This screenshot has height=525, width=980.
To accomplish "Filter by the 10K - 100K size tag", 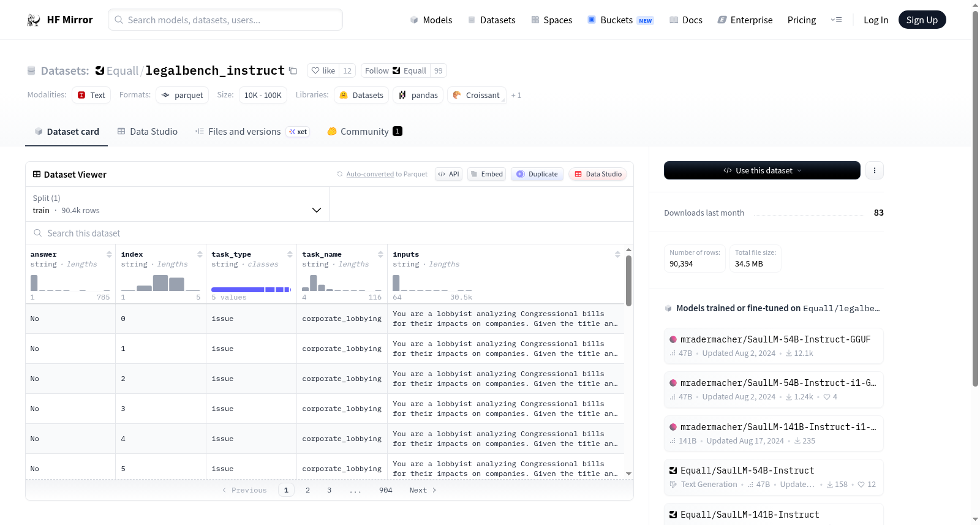I will pyautogui.click(x=263, y=95).
